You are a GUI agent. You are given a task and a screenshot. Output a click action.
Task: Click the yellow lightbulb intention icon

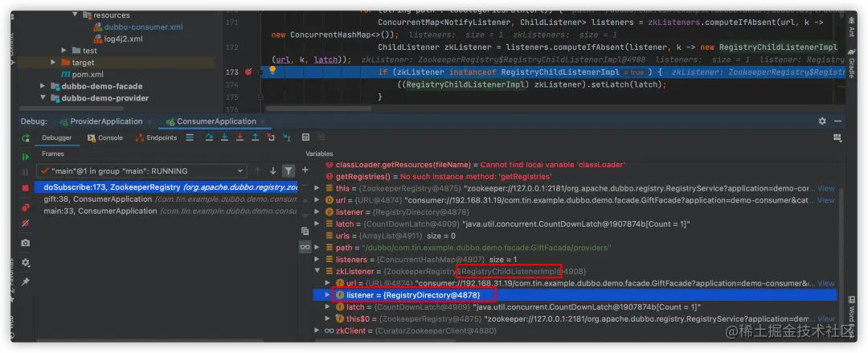[272, 71]
